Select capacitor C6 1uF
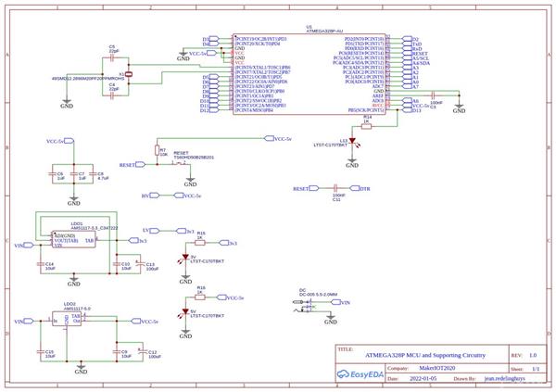 [x=53, y=174]
